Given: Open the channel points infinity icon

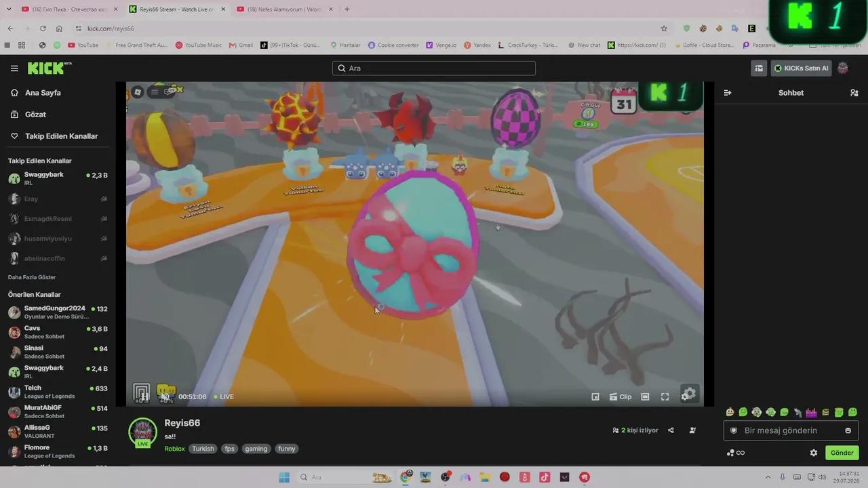Looking at the screenshot, I should point(736,453).
